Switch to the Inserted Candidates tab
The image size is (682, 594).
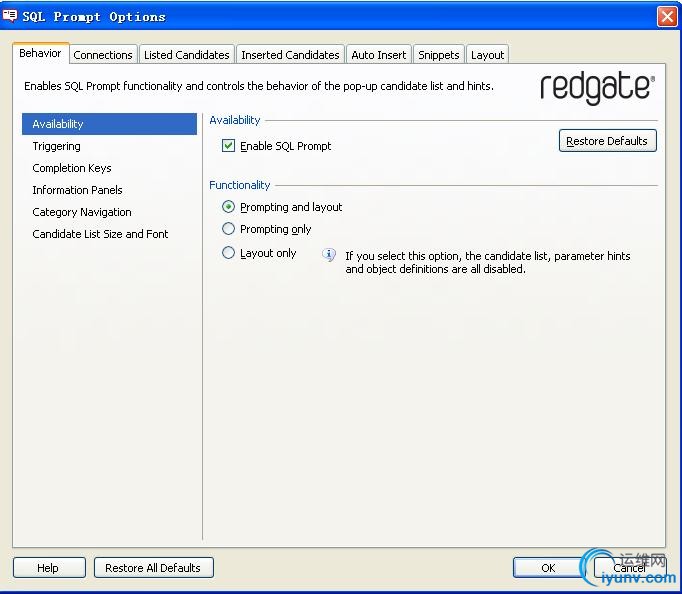[x=290, y=55]
